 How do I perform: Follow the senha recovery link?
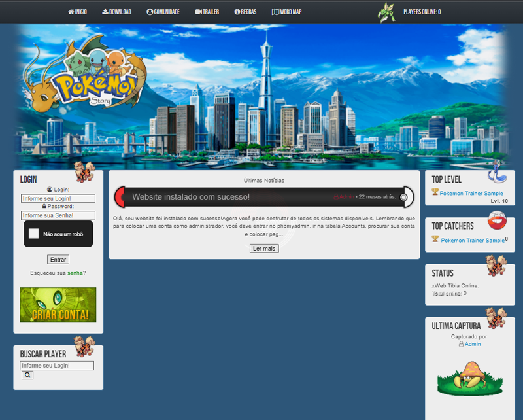tap(75, 273)
